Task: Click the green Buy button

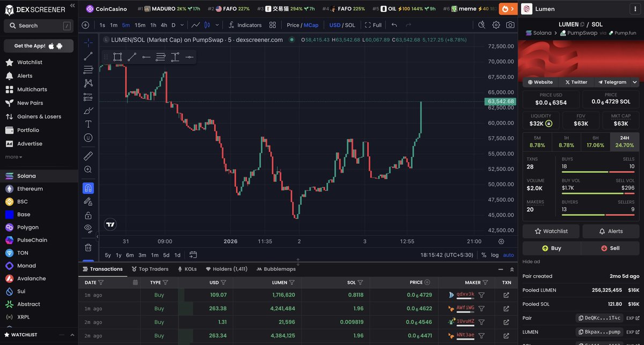Action: (551, 248)
